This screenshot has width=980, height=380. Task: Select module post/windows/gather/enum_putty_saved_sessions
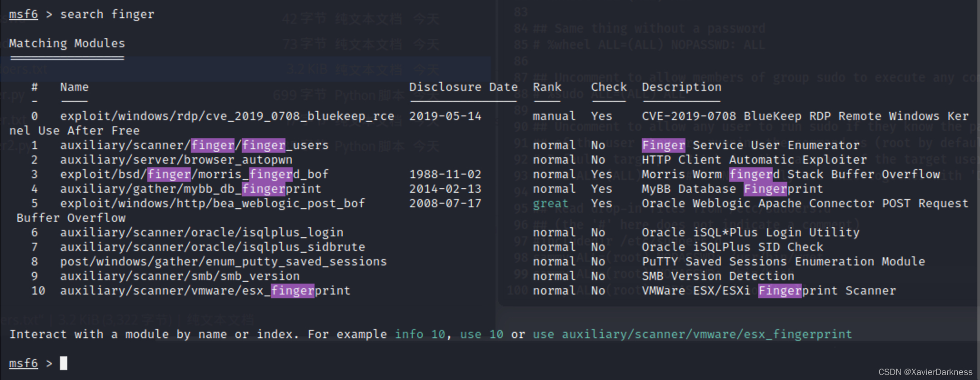point(223,262)
